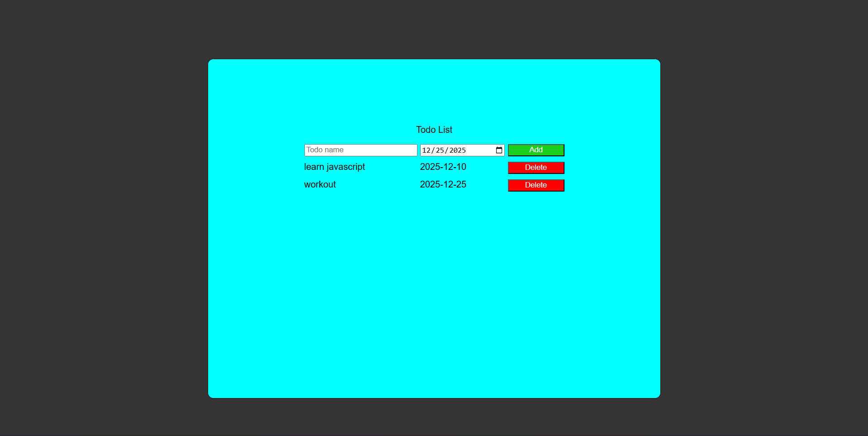868x436 pixels.
Task: Click the 2025-12-25 due date text
Action: click(x=443, y=184)
